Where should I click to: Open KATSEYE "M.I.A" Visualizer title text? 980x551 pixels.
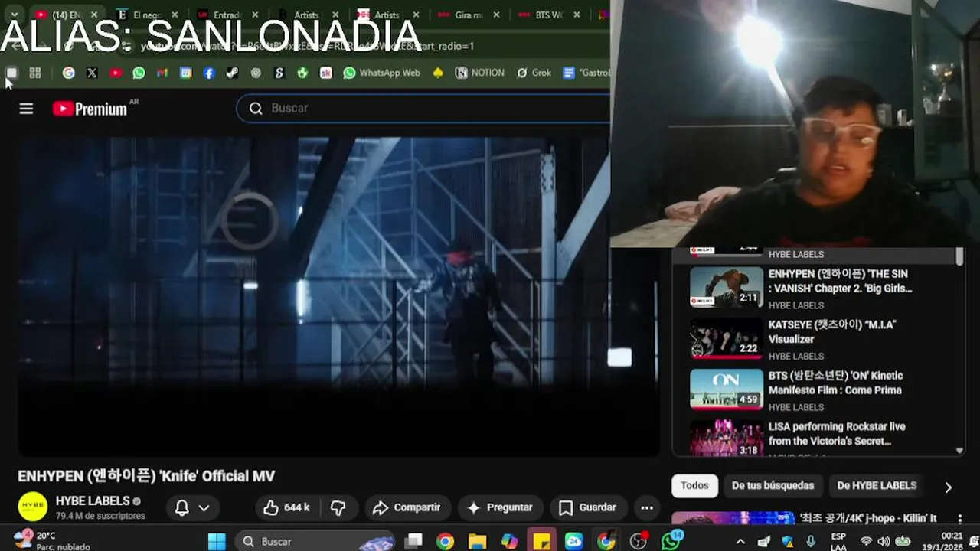pyautogui.click(x=832, y=331)
